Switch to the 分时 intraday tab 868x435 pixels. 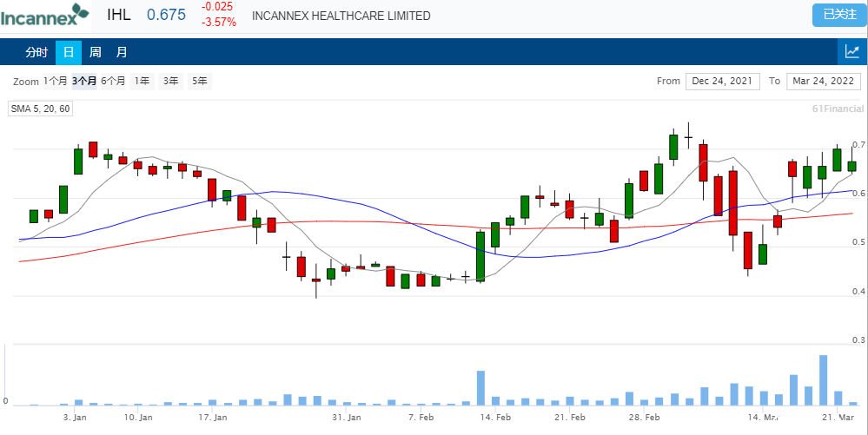(x=36, y=52)
